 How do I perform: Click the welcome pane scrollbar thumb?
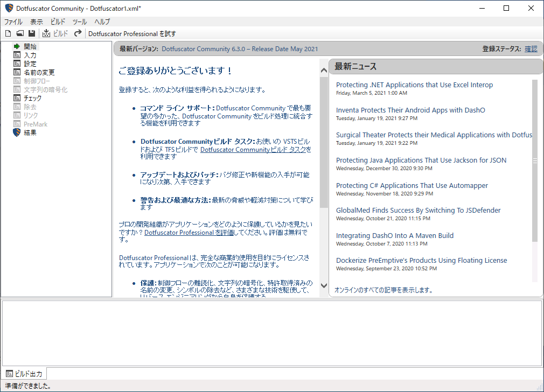coord(324,142)
